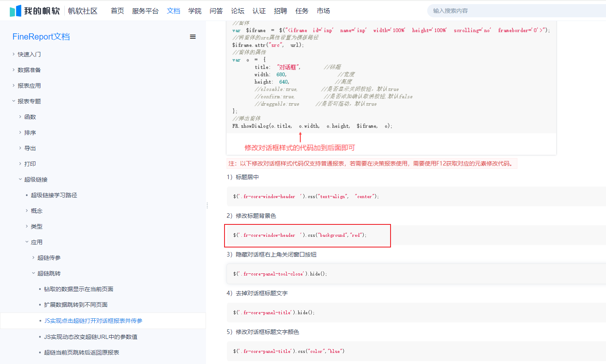The image size is (606, 364).
Task: Click the heading 1）标题居中
Action: pos(243,177)
